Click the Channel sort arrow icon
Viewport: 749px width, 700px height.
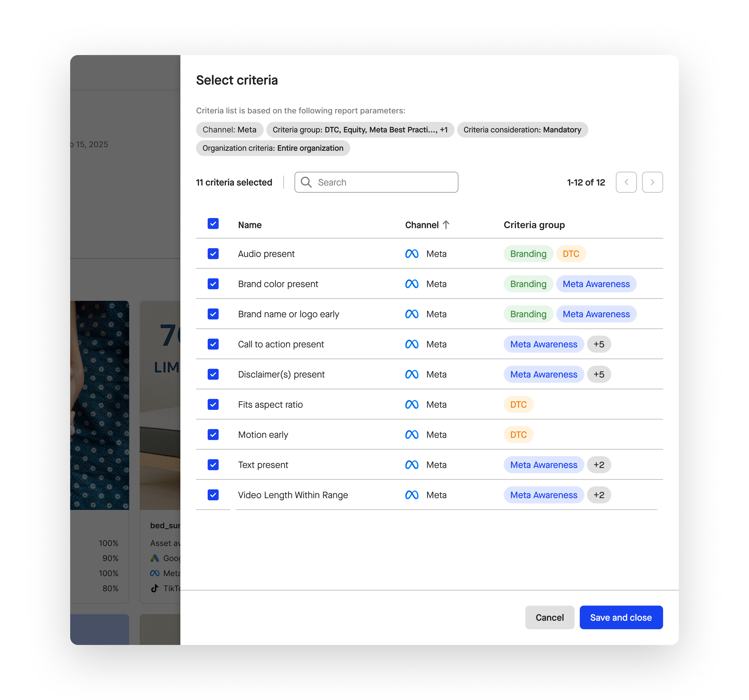pyautogui.click(x=446, y=225)
